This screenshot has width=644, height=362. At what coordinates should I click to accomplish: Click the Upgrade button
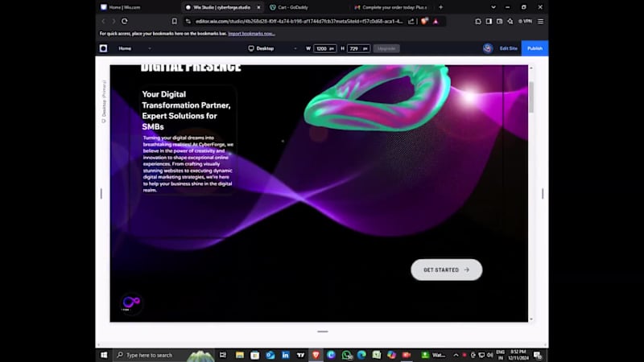386,48
